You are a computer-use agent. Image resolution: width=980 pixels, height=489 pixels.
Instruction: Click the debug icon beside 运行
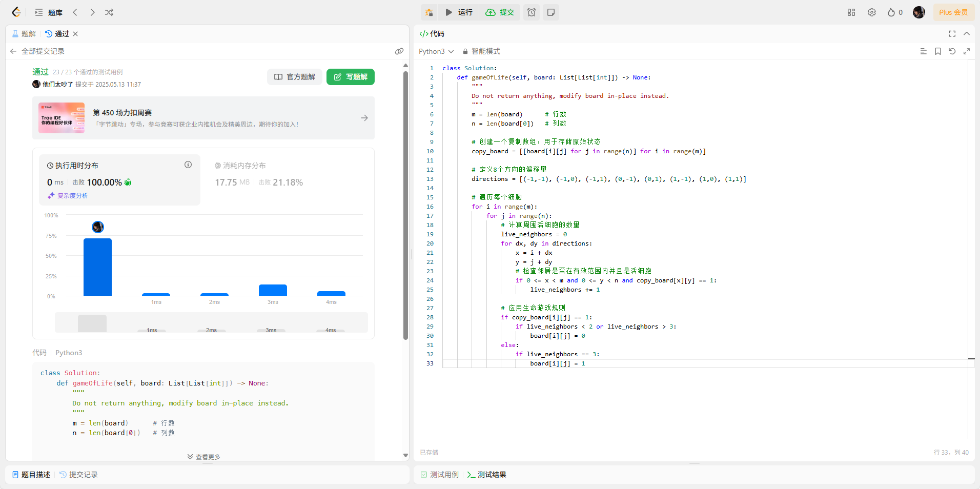430,12
